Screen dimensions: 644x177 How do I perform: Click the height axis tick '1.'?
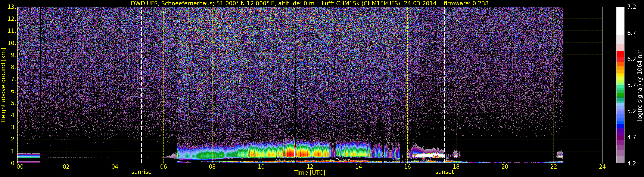13,151
